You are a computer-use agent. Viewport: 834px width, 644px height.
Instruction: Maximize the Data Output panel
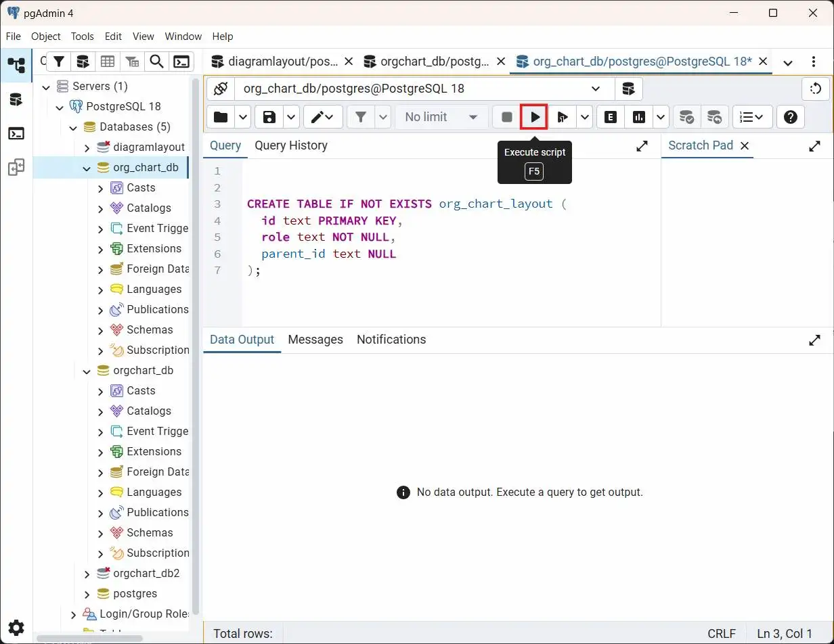pos(814,340)
